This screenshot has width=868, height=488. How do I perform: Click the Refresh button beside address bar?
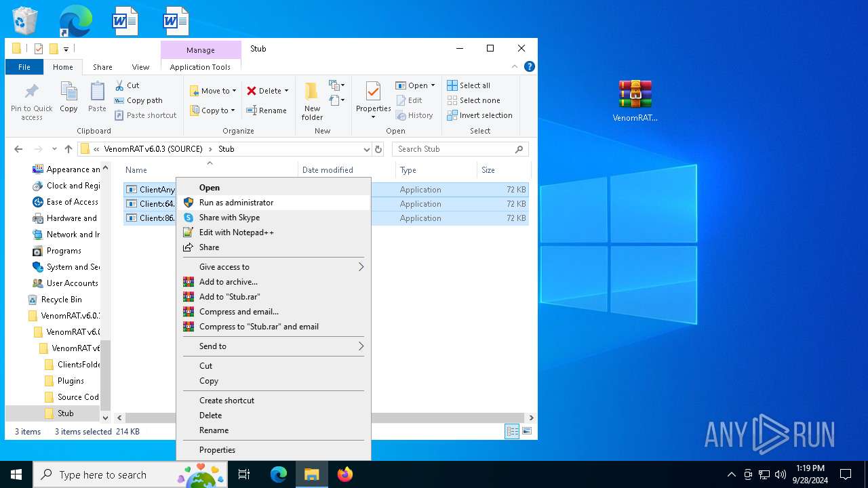(x=378, y=149)
